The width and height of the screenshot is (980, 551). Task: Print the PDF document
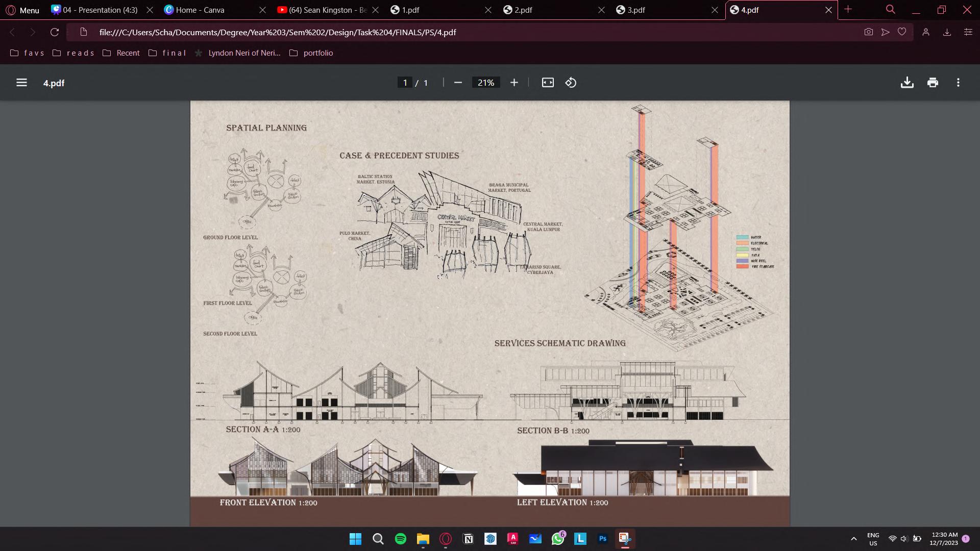(x=933, y=83)
